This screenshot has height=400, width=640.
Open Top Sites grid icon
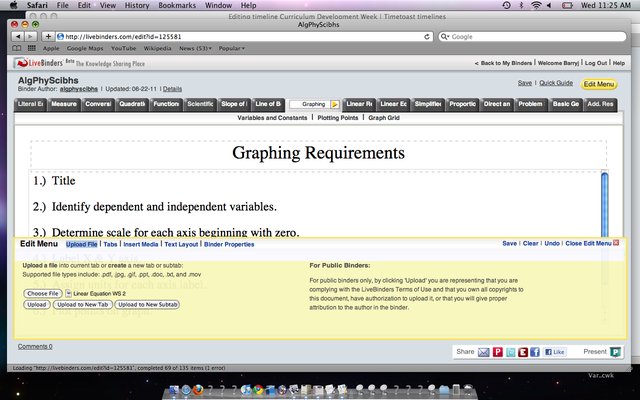[x=31, y=48]
